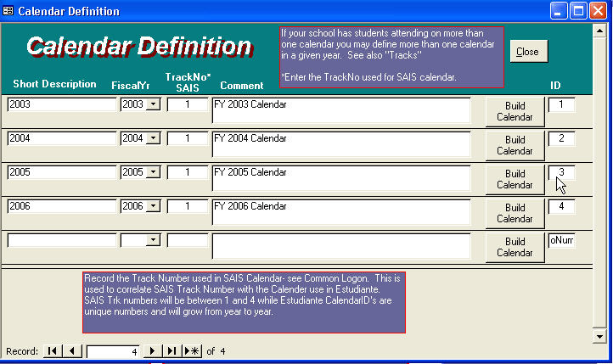Viewport: 613px width, 364px height.
Task: Select the FY 2004 Calendar comment box
Action: (341, 144)
